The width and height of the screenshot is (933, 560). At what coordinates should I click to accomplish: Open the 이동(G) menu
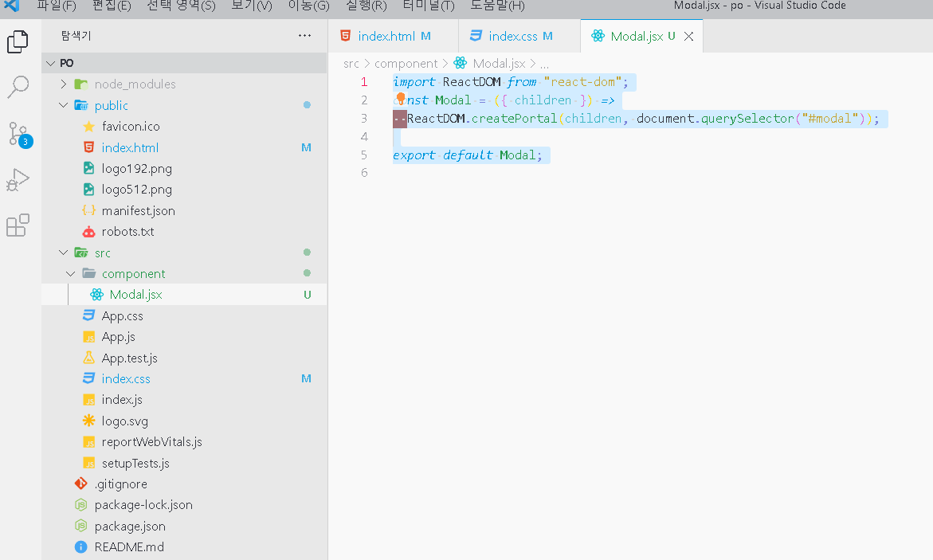(x=308, y=6)
